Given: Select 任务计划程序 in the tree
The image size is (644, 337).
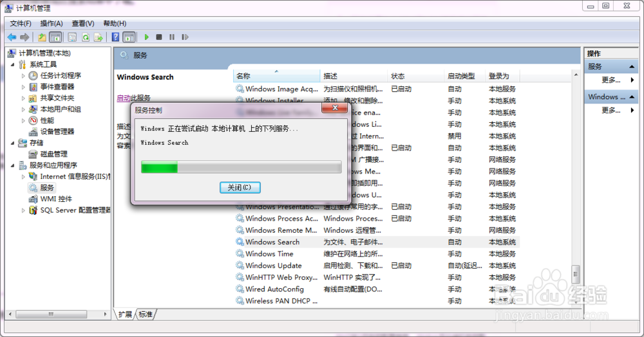Looking at the screenshot, I should tap(61, 75).
